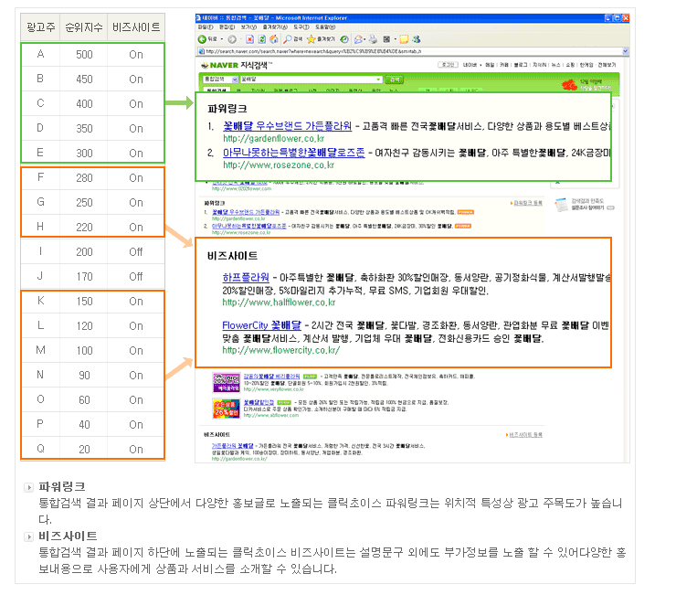Click the Refresh page icon
This screenshot has width=676, height=616.
point(260,39)
